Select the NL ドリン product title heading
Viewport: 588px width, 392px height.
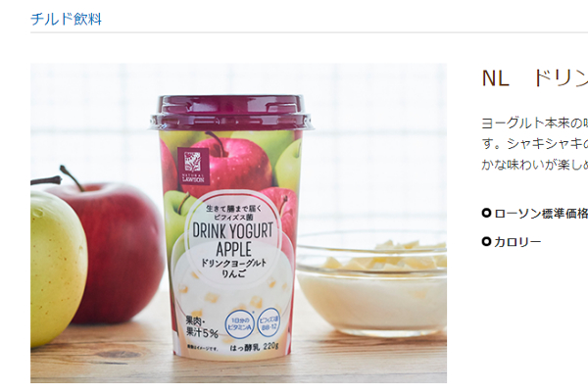[x=535, y=78]
